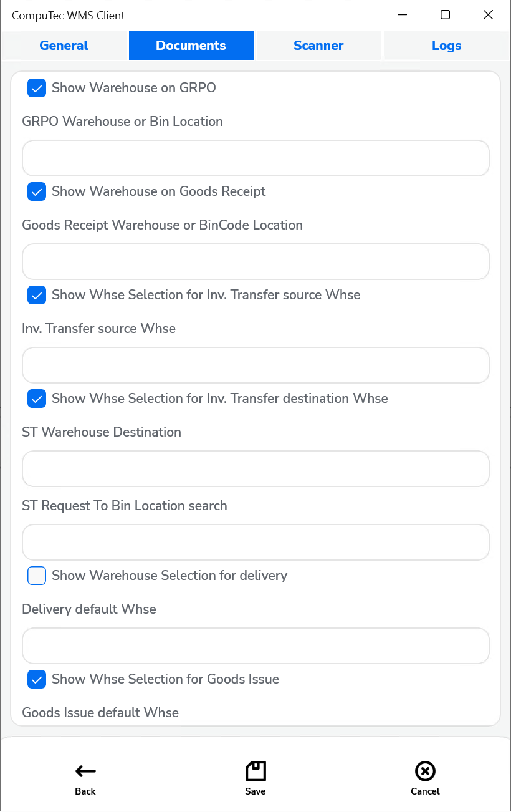Toggle Show Whse Selection for Goods Issue

(36, 679)
